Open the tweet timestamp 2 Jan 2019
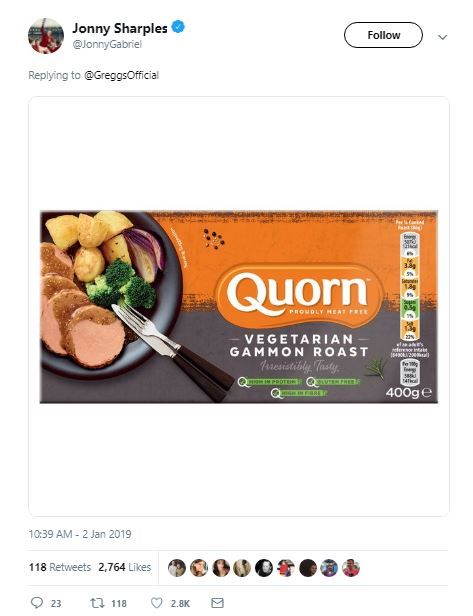The width and height of the screenshot is (473, 616). [80, 534]
